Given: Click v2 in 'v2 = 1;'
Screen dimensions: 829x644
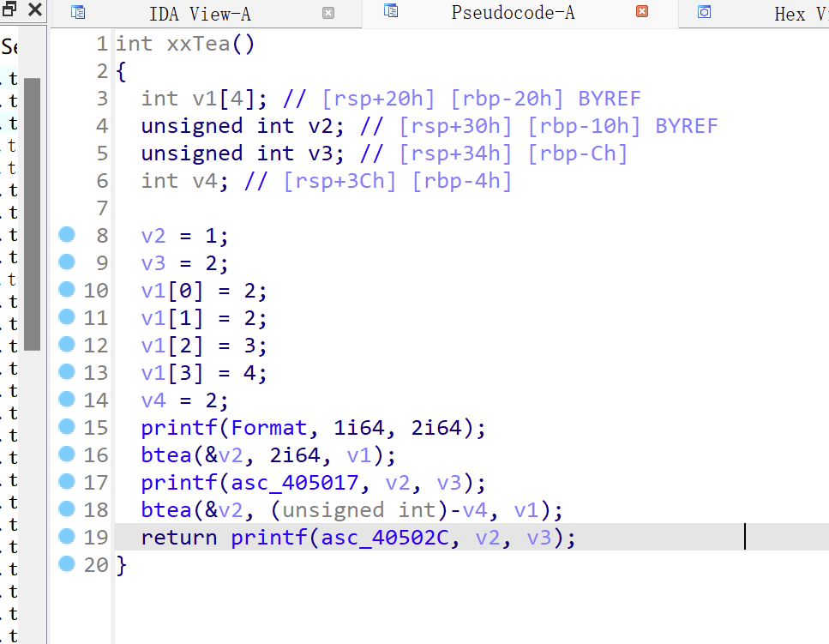Looking at the screenshot, I should pos(153,236).
